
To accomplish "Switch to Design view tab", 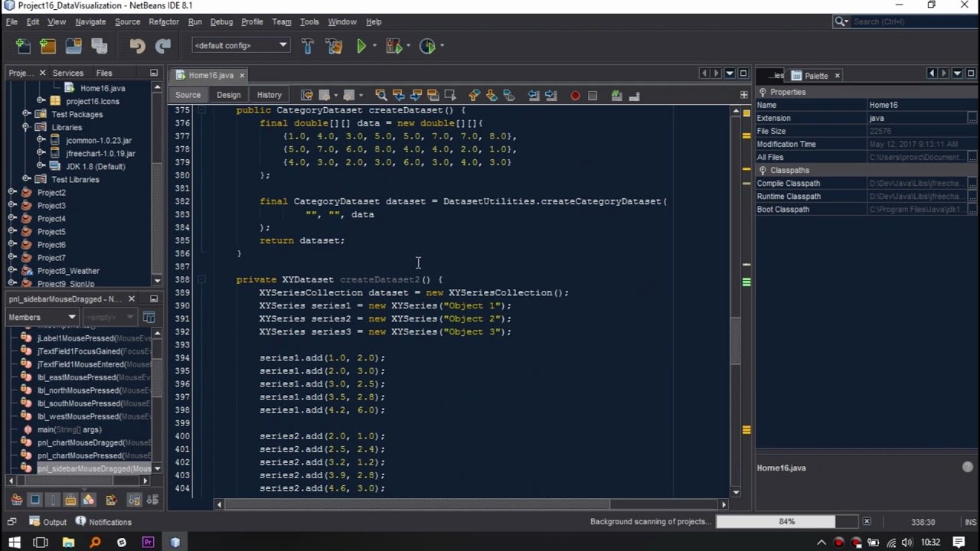I will (228, 95).
